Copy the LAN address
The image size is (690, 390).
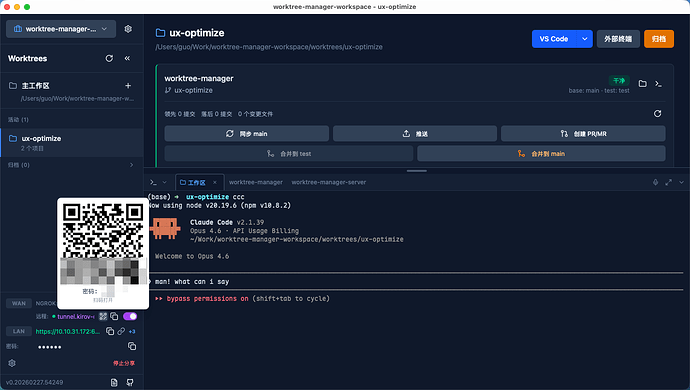(x=110, y=331)
